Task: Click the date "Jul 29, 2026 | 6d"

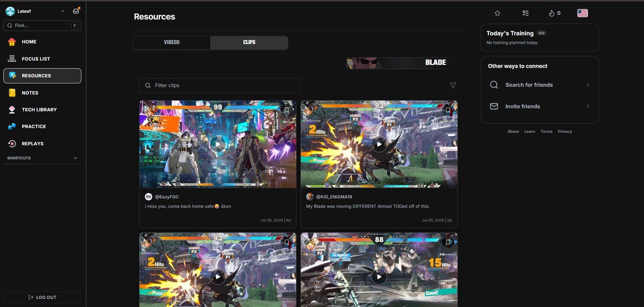Action: pos(436,220)
